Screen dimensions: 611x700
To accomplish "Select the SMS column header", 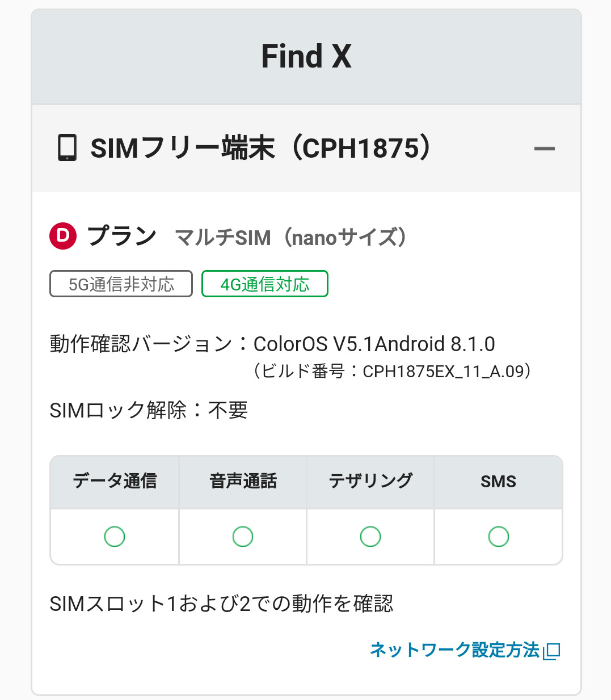I will pos(499,481).
